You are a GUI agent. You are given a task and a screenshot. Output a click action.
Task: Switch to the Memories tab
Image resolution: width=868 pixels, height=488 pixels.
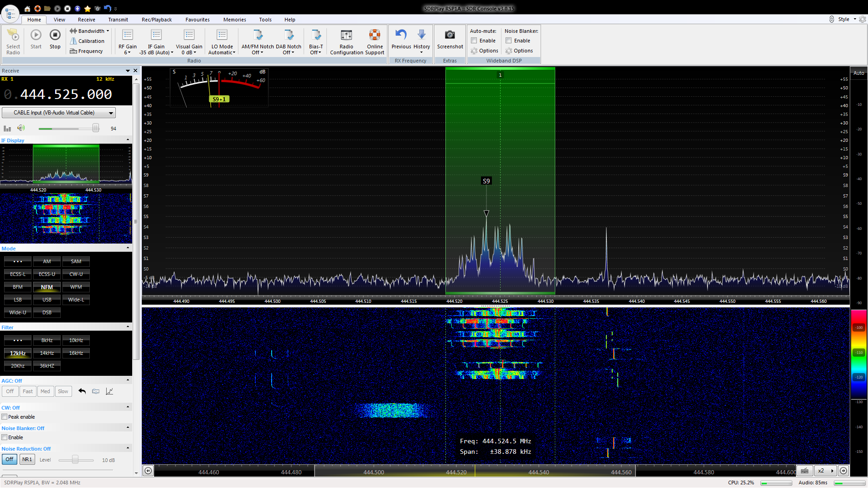[234, 20]
